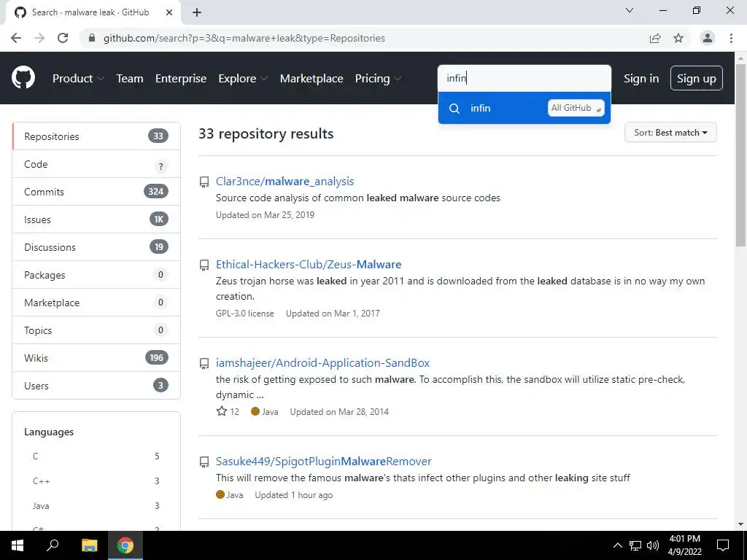The height and width of the screenshot is (560, 747).
Task: Click the repo icon beside Sasuke449/SpigotPluginMalwareRemover
Action: pyautogui.click(x=204, y=462)
